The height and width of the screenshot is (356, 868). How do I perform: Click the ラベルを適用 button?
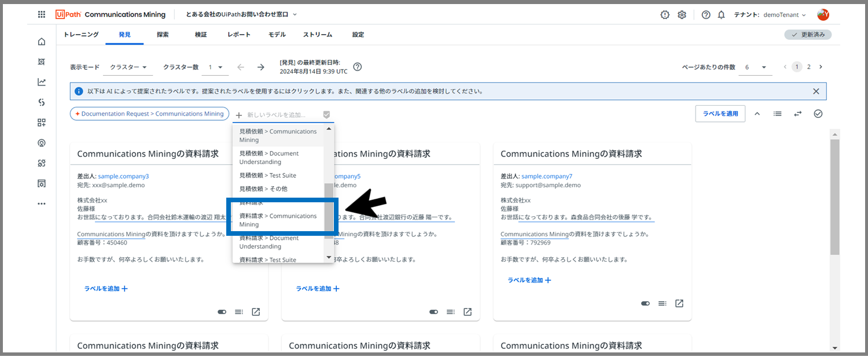tap(720, 114)
